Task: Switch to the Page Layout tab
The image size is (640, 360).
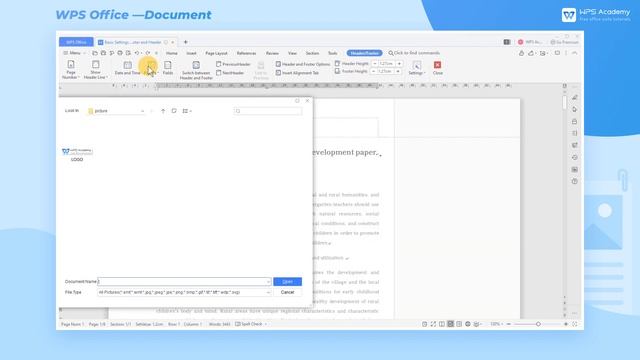Action: coord(216,53)
